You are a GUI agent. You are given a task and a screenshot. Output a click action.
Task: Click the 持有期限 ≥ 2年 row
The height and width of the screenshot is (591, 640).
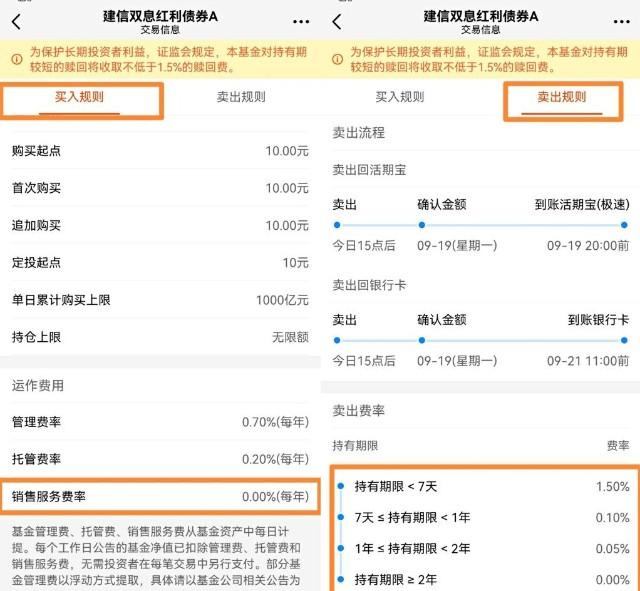pyautogui.click(x=484, y=580)
